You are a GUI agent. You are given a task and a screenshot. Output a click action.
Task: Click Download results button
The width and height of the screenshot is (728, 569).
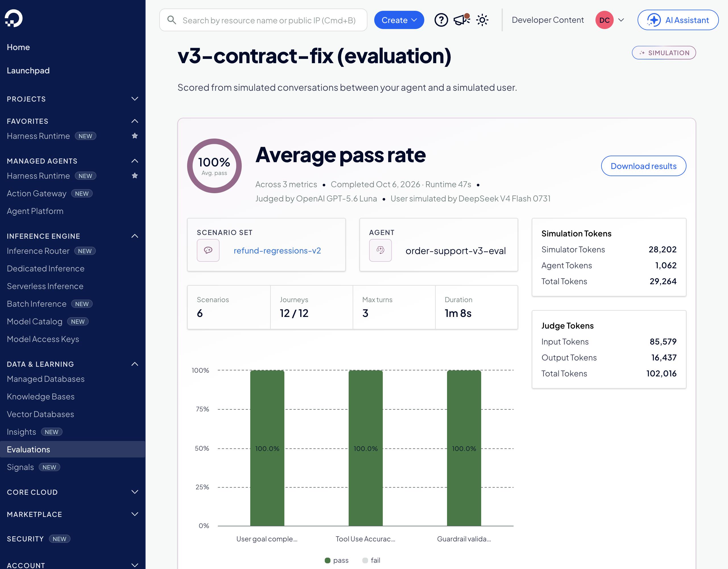[643, 166]
